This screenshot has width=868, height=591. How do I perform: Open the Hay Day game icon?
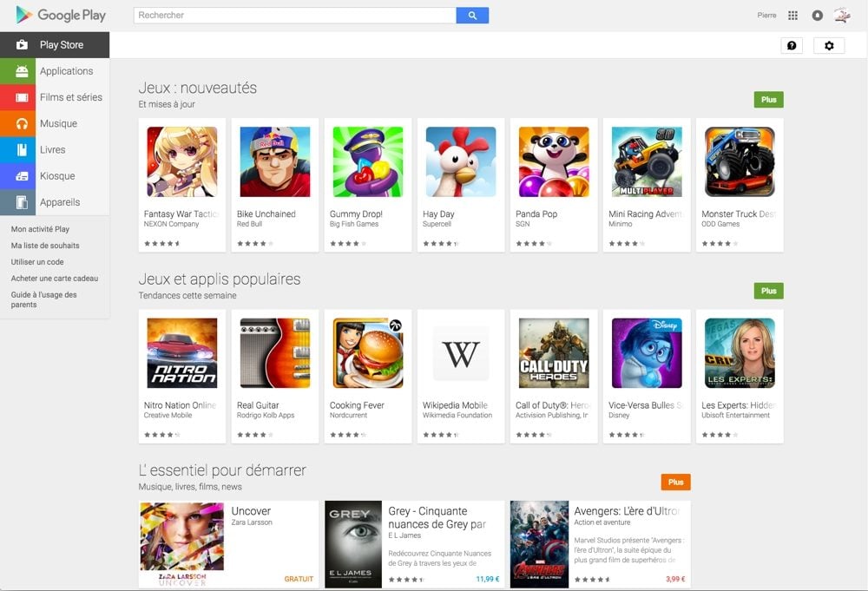tap(461, 162)
